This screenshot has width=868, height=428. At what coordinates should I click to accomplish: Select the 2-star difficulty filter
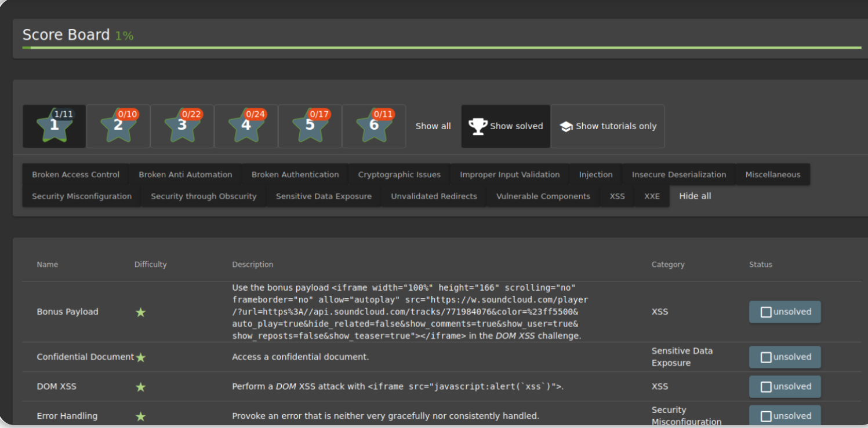[118, 126]
